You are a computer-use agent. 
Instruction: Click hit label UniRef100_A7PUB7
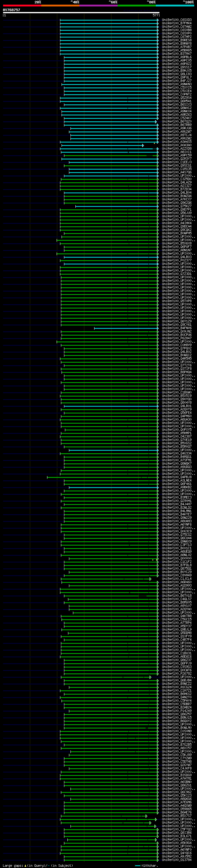[177, 47]
